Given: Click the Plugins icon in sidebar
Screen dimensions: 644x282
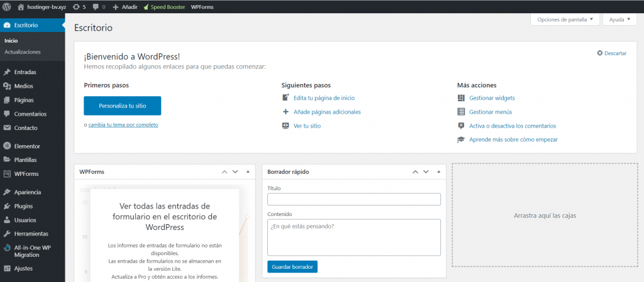Looking at the screenshot, I should pos(7,206).
